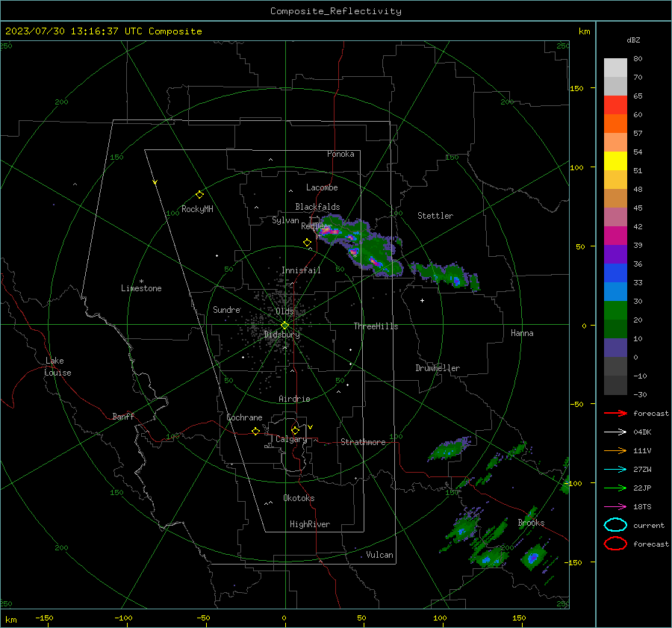Click the white 04DK arrow in the legend
The height and width of the screenshot is (628, 672).
tap(615, 432)
